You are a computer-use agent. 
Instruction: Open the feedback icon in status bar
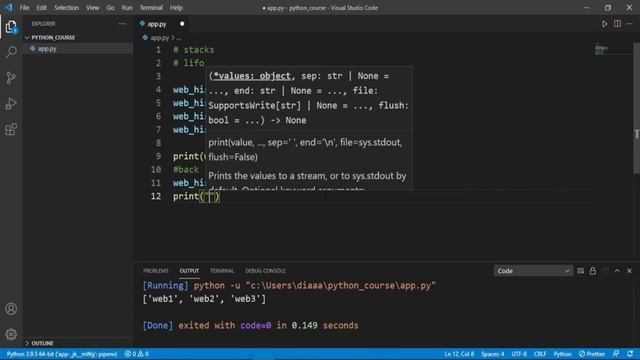(616, 354)
